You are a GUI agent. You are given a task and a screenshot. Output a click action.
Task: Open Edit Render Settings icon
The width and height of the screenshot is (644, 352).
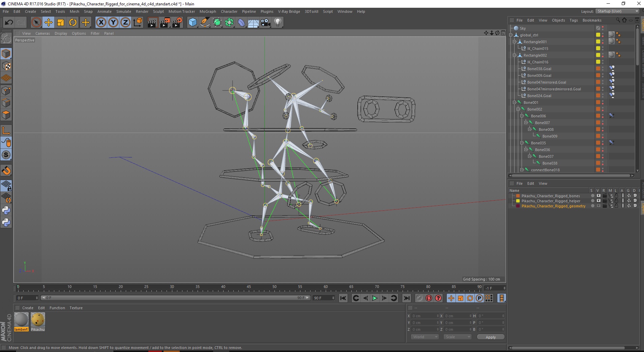(x=177, y=23)
